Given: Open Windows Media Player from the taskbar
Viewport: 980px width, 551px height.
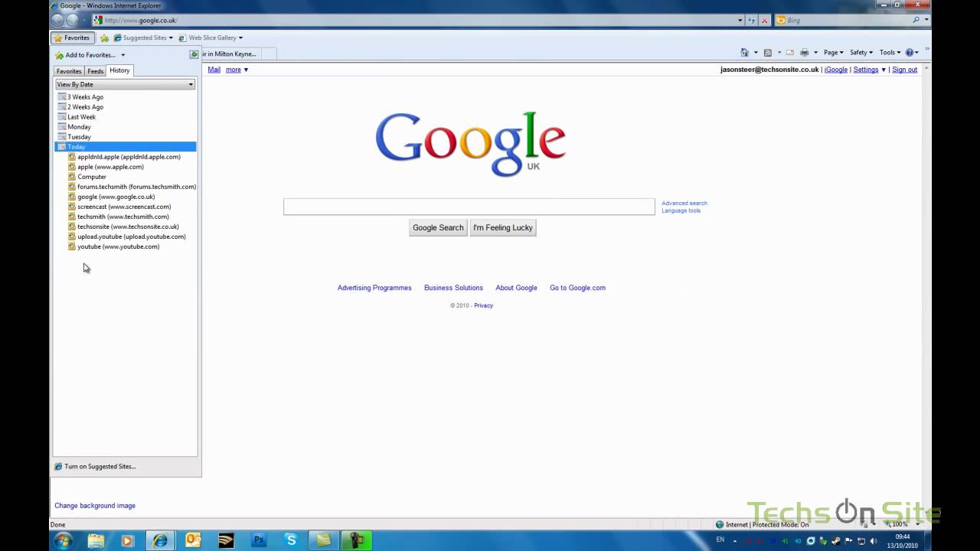Looking at the screenshot, I should [127, 540].
